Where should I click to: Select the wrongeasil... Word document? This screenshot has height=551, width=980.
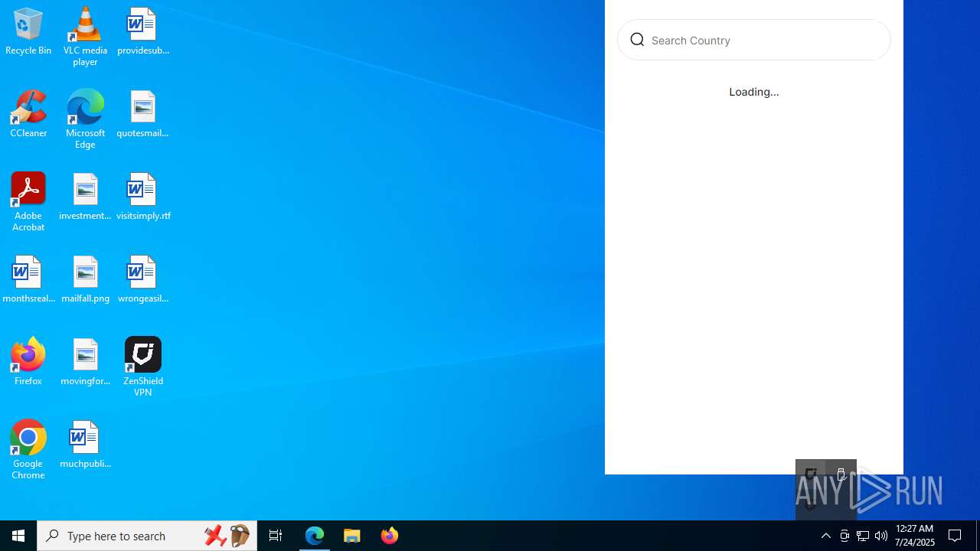[x=142, y=279]
